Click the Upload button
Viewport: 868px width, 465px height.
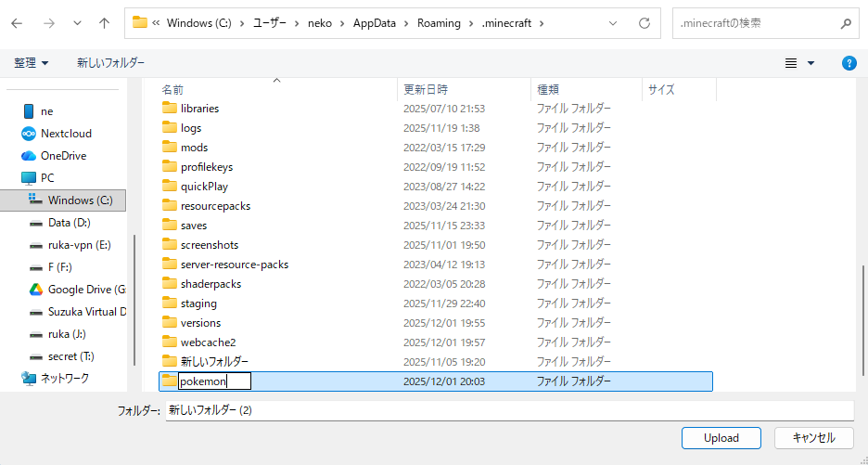click(x=721, y=438)
